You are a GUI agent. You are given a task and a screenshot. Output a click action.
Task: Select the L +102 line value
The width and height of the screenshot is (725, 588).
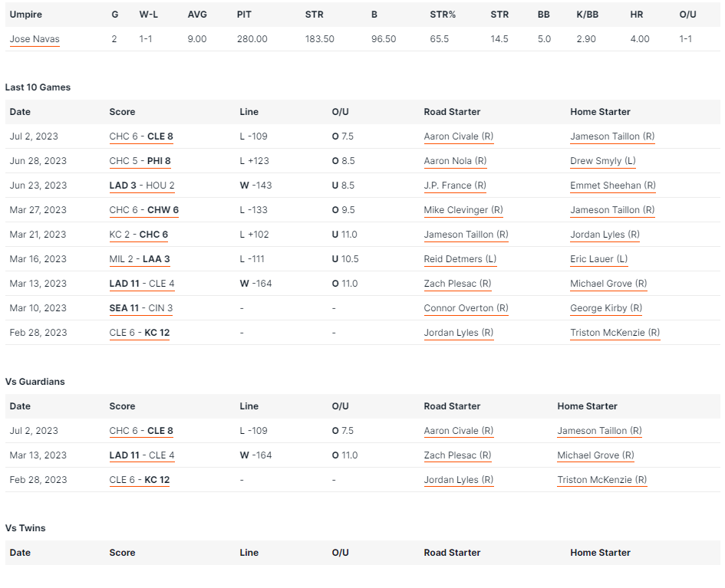point(254,234)
